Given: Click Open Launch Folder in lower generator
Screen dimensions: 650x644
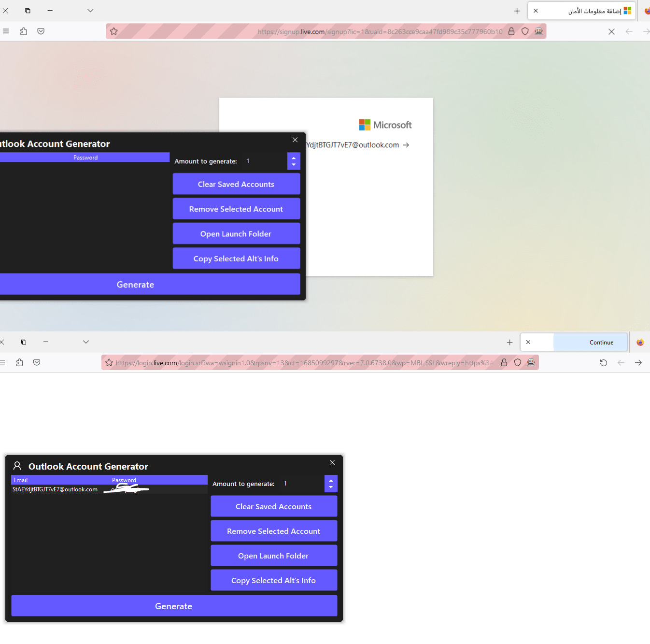Looking at the screenshot, I should click(x=274, y=556).
